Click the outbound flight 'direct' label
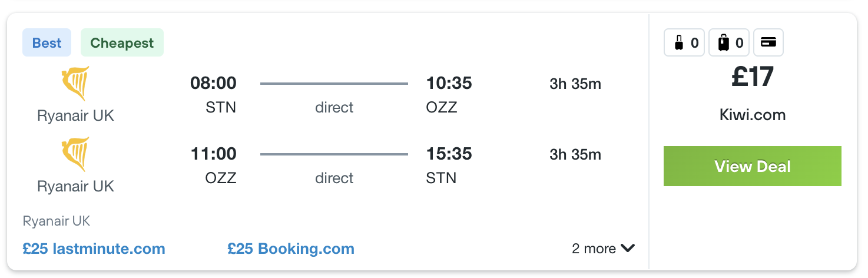868x278 pixels. click(334, 108)
